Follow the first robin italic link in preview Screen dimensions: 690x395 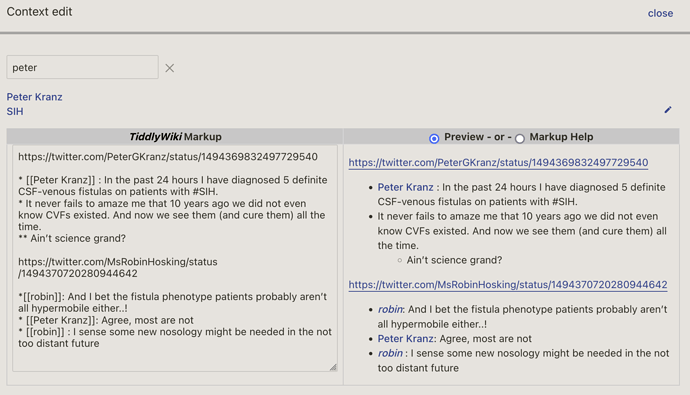(x=390, y=309)
